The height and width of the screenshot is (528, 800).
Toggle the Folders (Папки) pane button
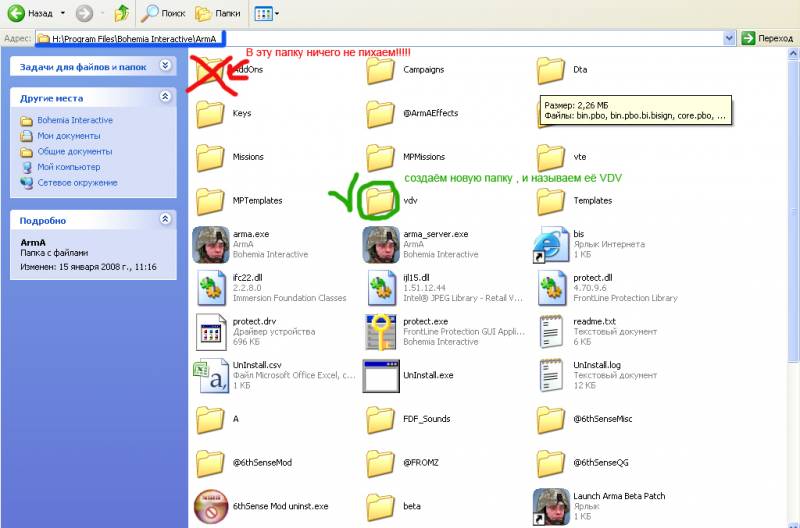pyautogui.click(x=218, y=13)
